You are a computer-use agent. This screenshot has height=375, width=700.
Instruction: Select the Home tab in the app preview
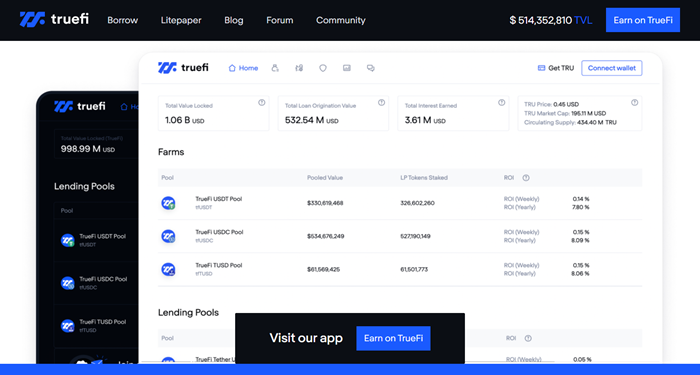243,68
